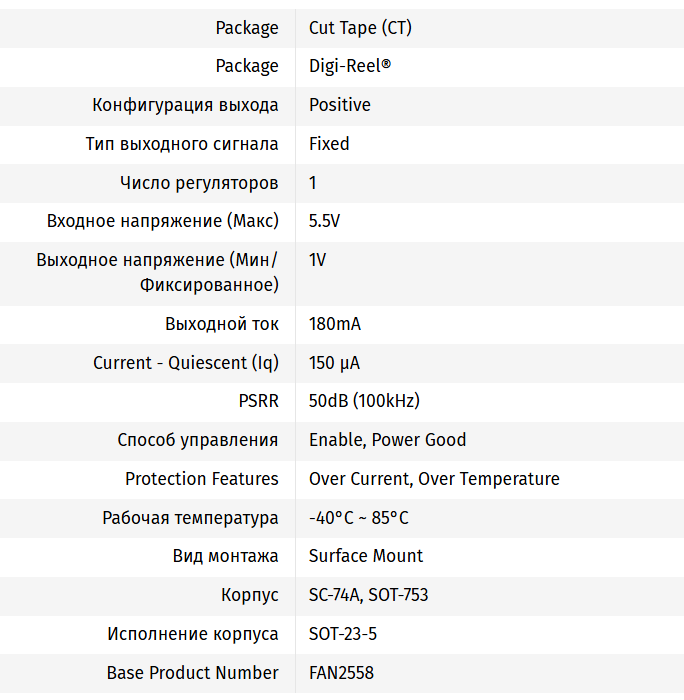Select the "Конфигурация выхода" label
Screen dimensions: 684x700
[x=185, y=105]
